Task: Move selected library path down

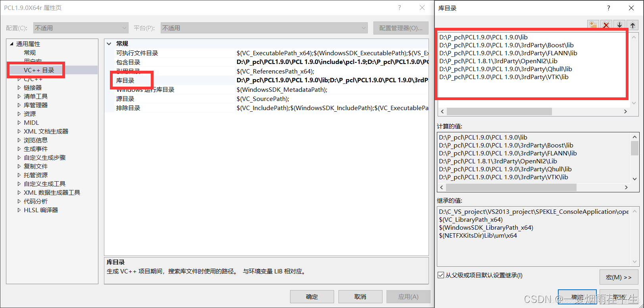Action: tap(619, 25)
